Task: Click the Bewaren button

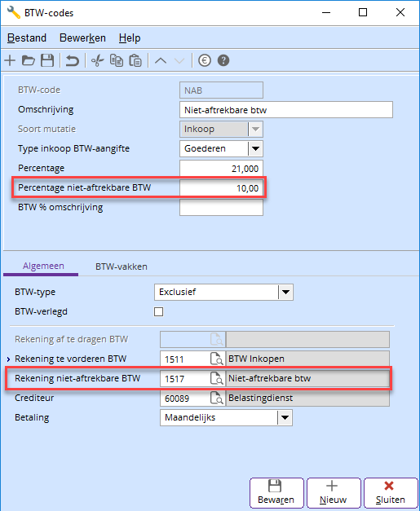Action: (276, 493)
